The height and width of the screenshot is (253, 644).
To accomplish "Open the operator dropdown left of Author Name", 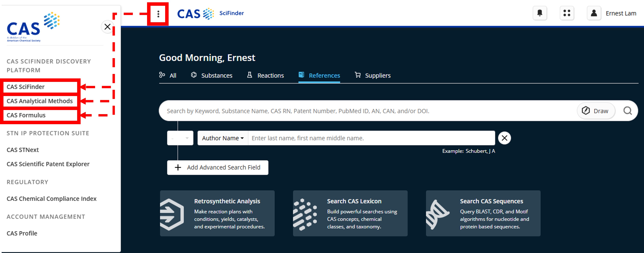I will [x=180, y=138].
